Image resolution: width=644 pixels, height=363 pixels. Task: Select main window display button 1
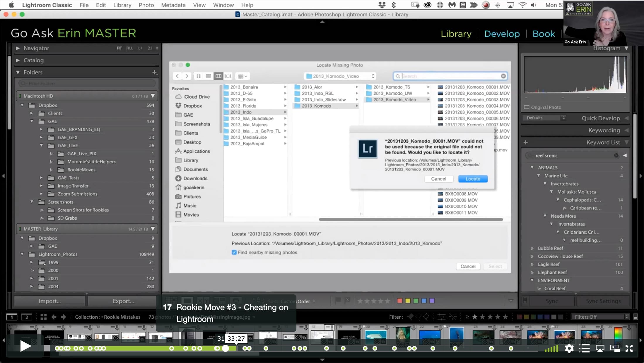12,317
